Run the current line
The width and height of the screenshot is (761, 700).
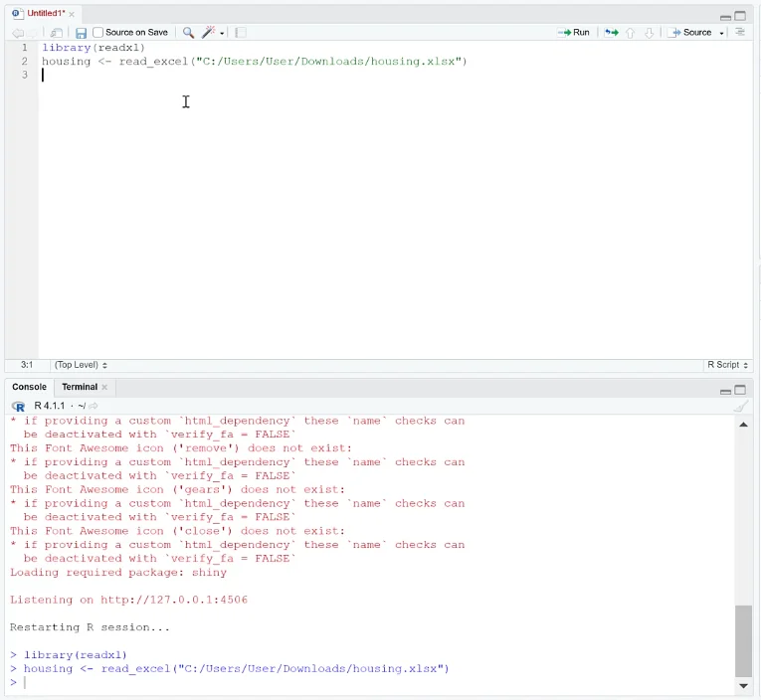(x=574, y=33)
